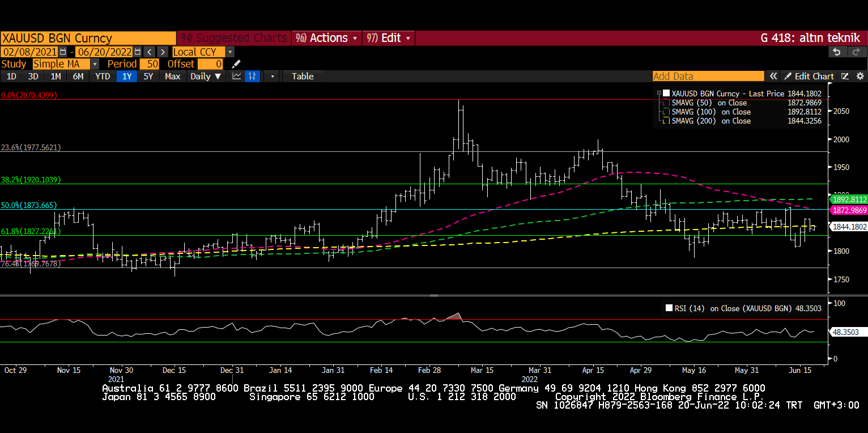Open the Edit menu
The width and height of the screenshot is (868, 433).
pos(389,38)
